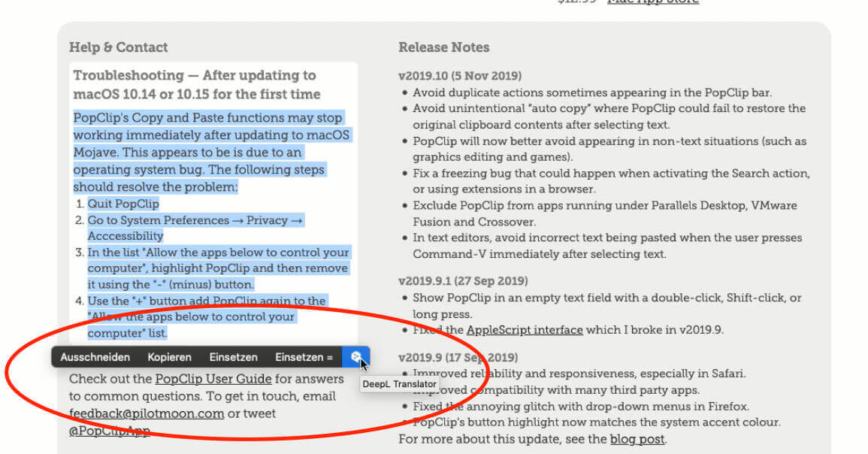Click the v2019.9.1 (27 Sep 2019) heading
The width and height of the screenshot is (868, 454).
(464, 280)
